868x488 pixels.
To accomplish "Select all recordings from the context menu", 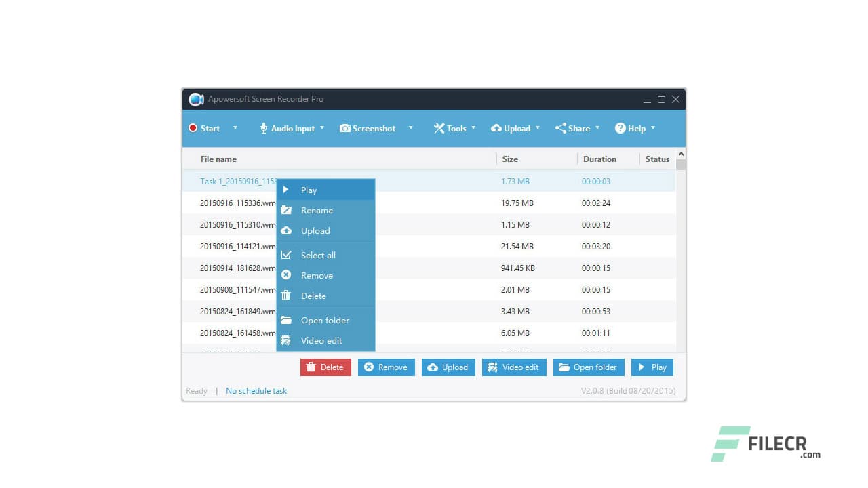I will pyautogui.click(x=318, y=255).
